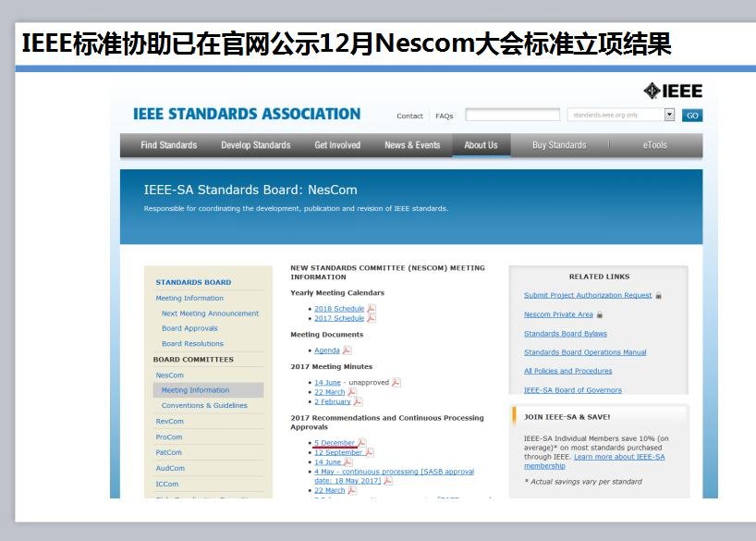The image size is (756, 541).
Task: Click lock icon beside Submit Project Authorization Request
Action: click(658, 296)
